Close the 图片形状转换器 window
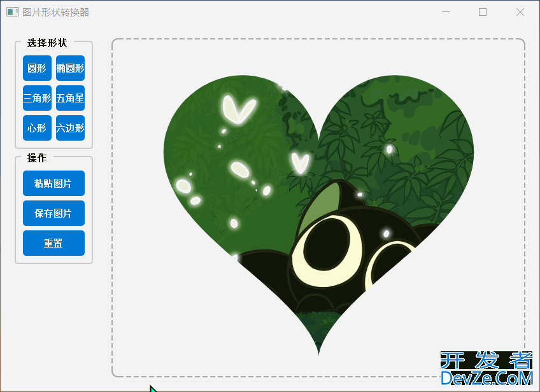 (x=520, y=12)
